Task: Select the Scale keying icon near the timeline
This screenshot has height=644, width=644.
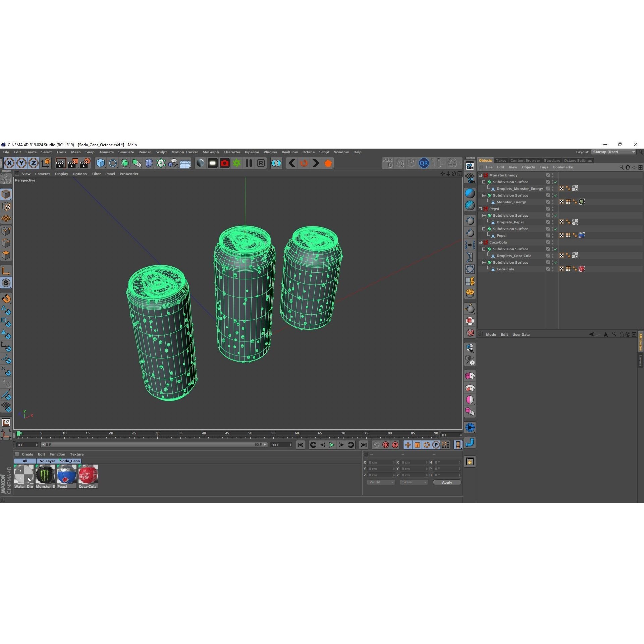Action: pos(417,445)
